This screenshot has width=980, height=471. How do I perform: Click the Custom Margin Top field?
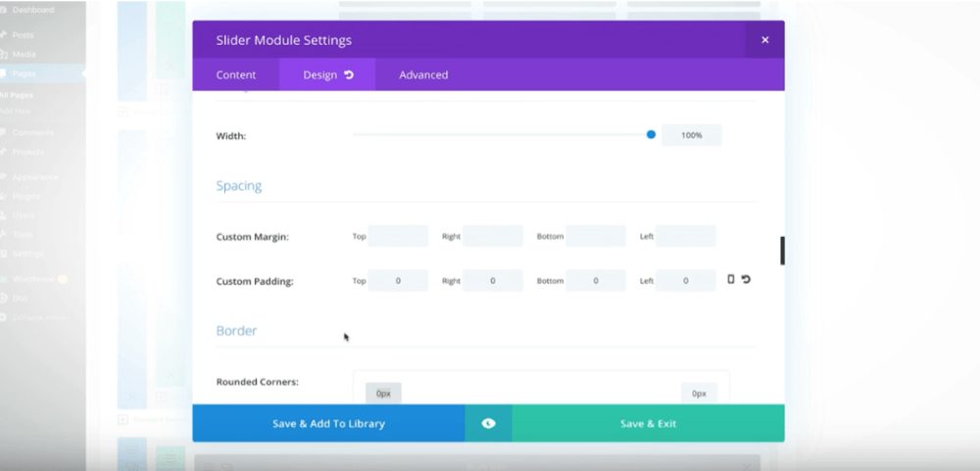pos(398,236)
